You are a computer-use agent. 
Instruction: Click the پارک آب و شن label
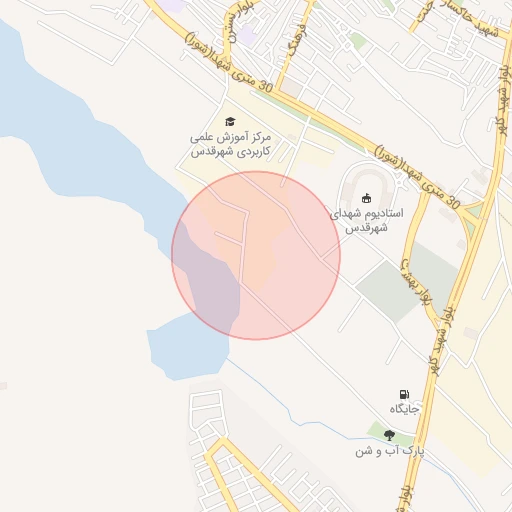click(x=389, y=452)
